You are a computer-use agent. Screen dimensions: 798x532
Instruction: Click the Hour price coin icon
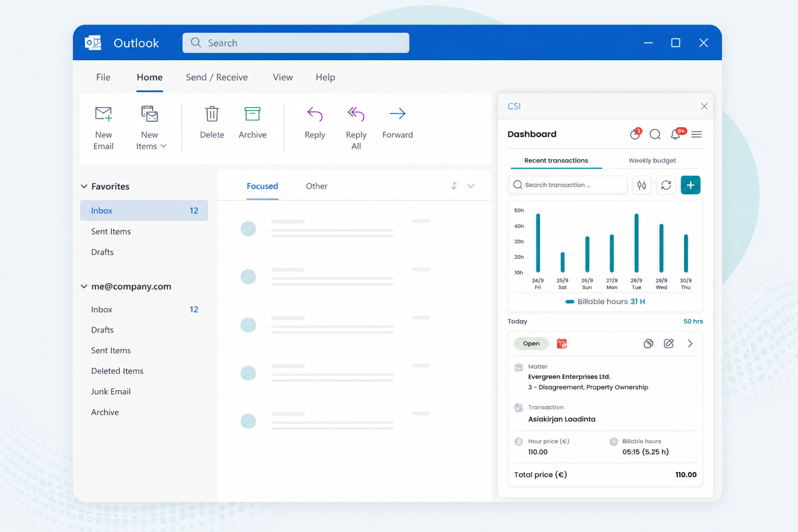(519, 442)
